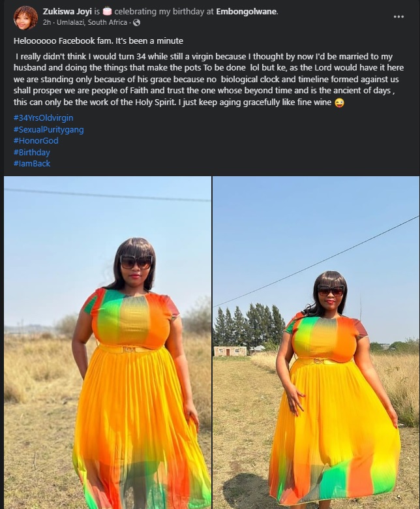
Task: Click the 2h post timestamp
Action: (47, 22)
